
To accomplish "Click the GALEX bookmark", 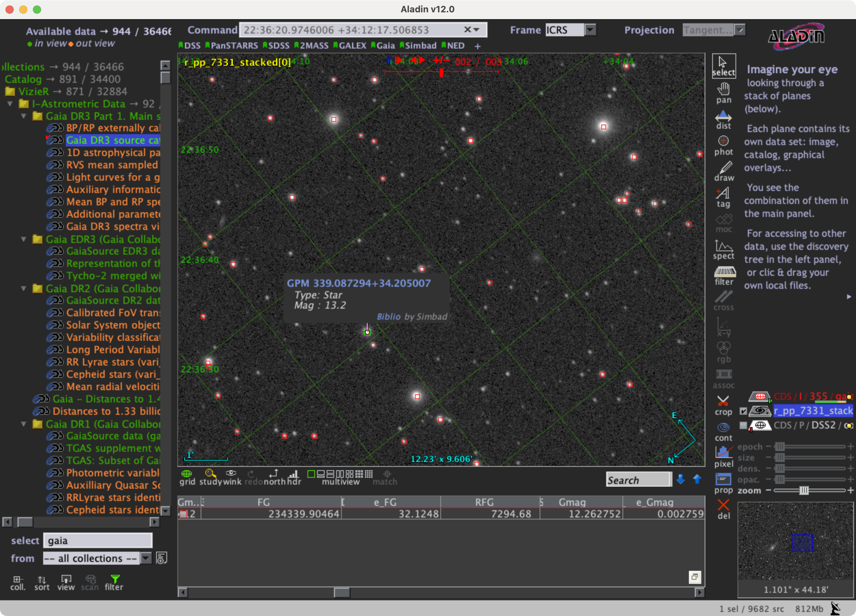I will coord(350,46).
